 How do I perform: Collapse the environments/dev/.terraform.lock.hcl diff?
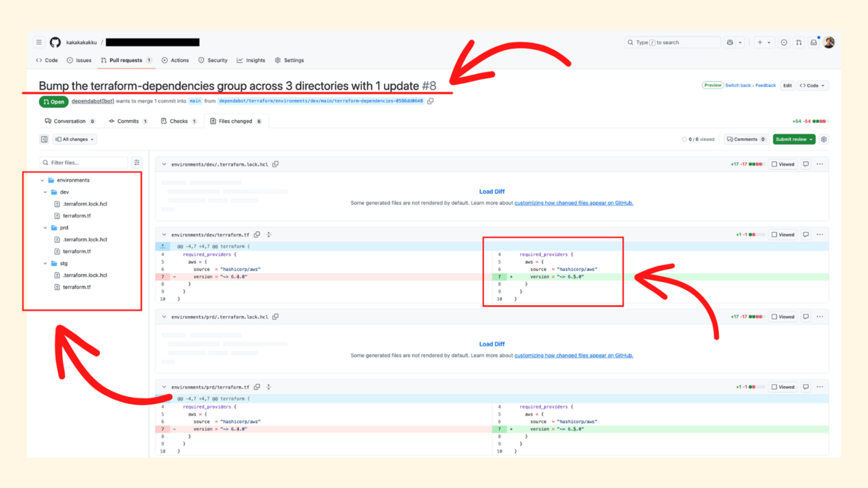164,164
